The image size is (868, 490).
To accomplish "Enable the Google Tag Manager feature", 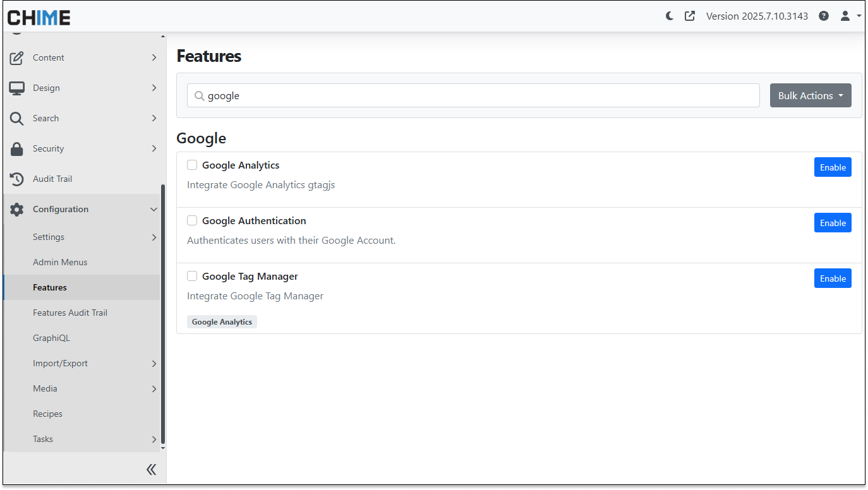I will pos(833,278).
